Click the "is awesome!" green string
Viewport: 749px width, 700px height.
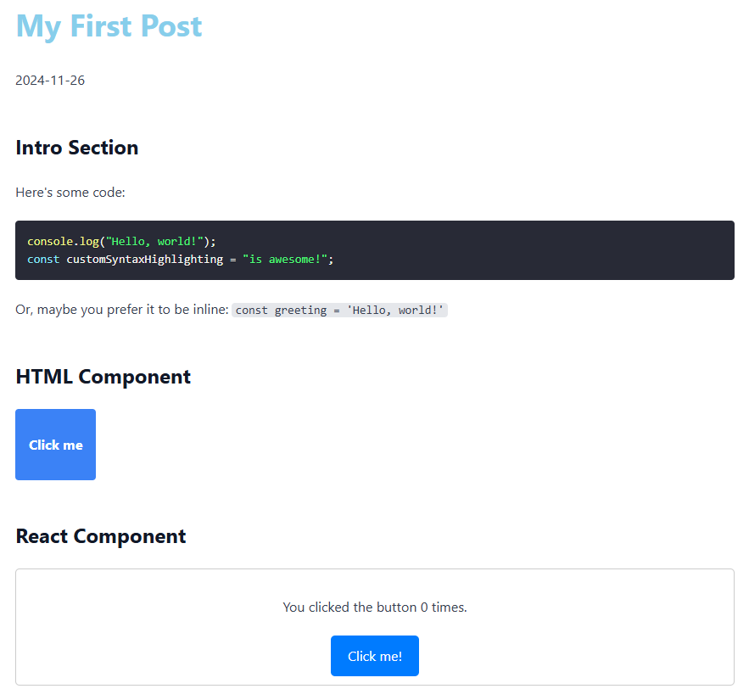[x=284, y=259]
